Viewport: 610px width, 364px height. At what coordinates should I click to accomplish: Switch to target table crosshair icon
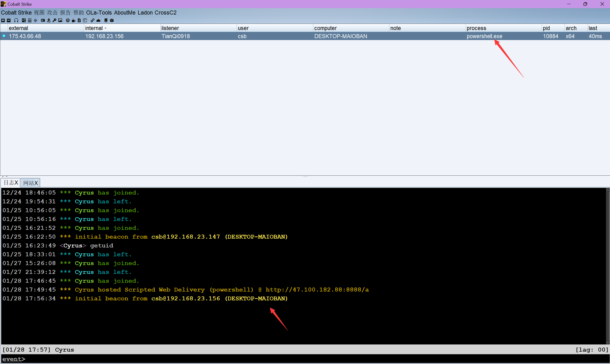(36, 20)
